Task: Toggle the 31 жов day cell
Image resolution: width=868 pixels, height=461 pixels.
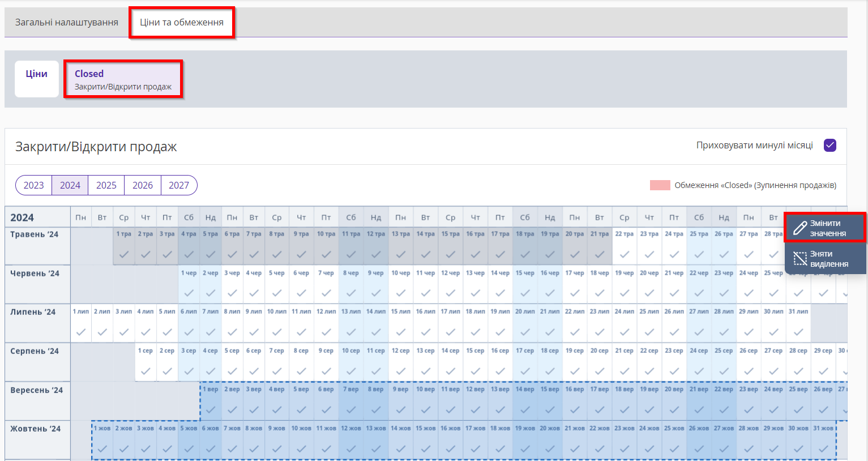Action: [x=823, y=440]
